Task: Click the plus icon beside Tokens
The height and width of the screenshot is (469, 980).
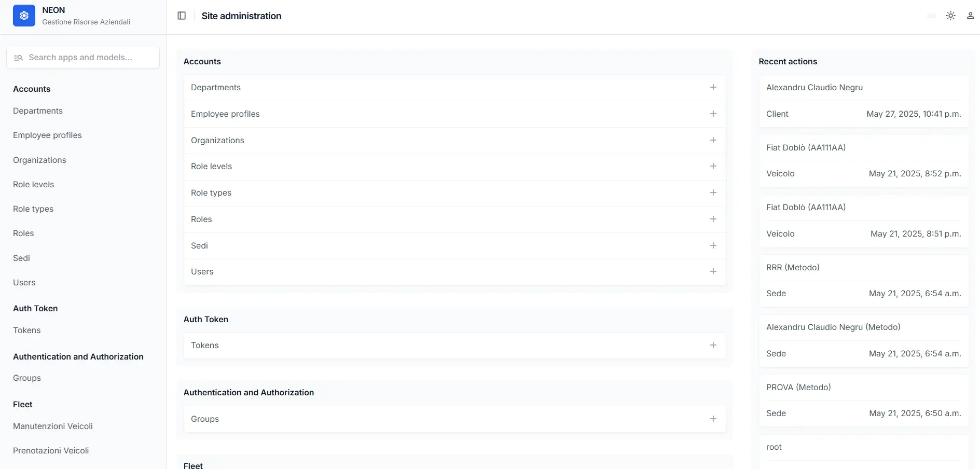Action: click(x=713, y=345)
